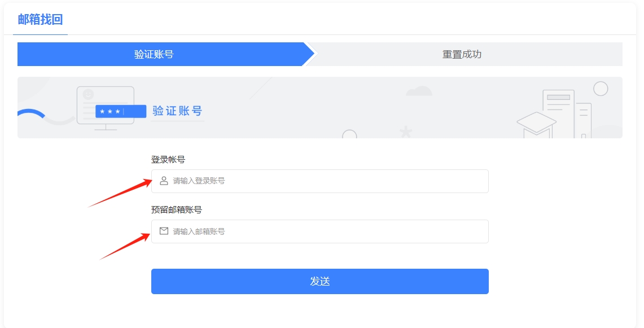Viewport: 644px width, 328px height.
Task: Click the red arrow pointing to email field
Action: click(x=125, y=246)
